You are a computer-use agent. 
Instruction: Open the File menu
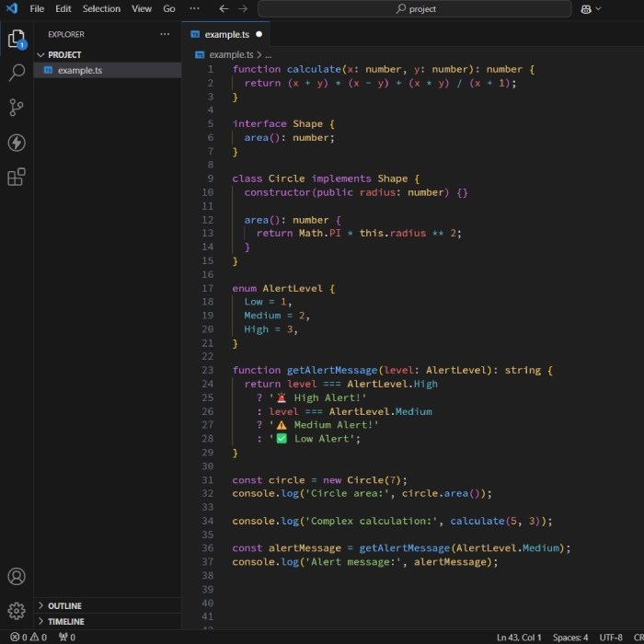(x=37, y=8)
